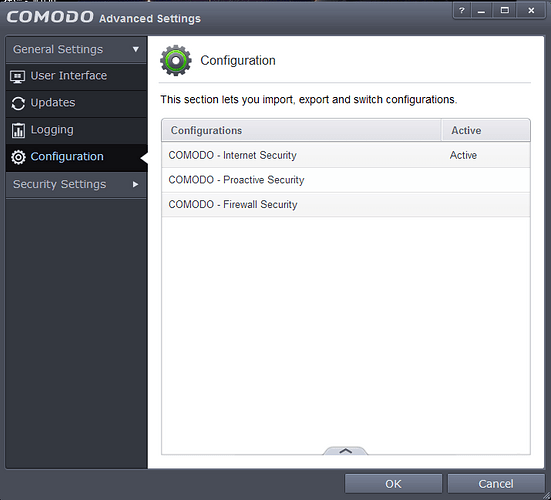Click the Cancel button
Image resolution: width=551 pixels, height=500 pixels.
pyautogui.click(x=496, y=483)
